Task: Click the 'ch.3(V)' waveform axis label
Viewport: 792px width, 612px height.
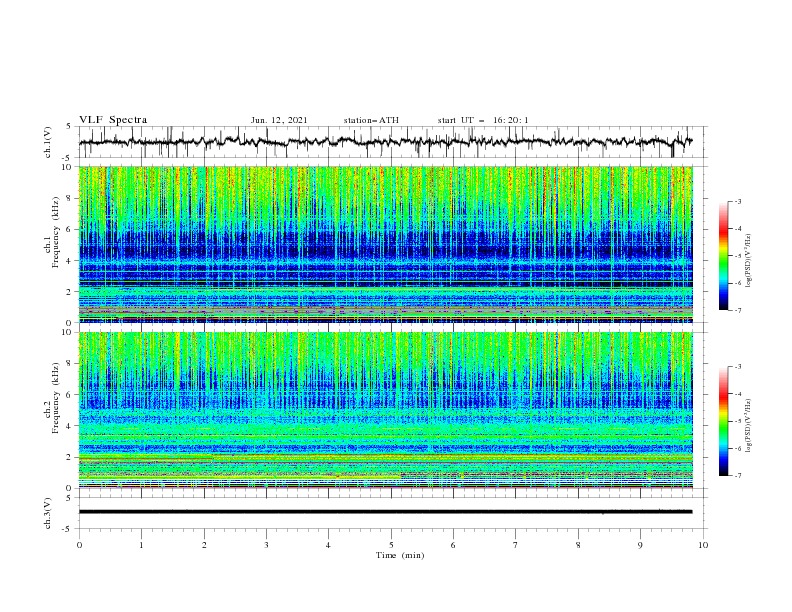Action: point(48,513)
